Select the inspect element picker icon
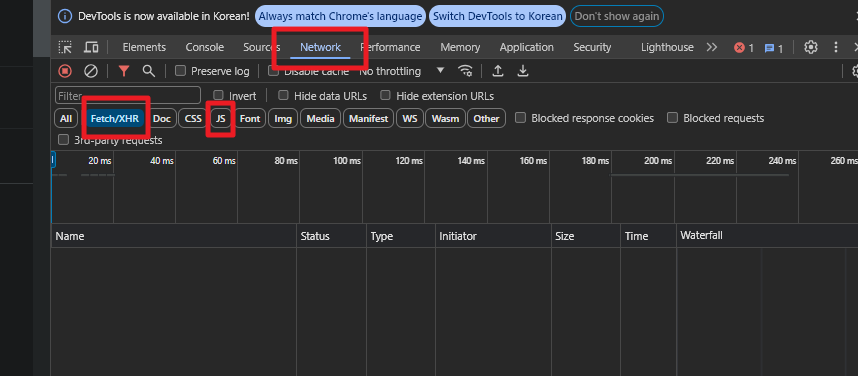 tap(65, 48)
